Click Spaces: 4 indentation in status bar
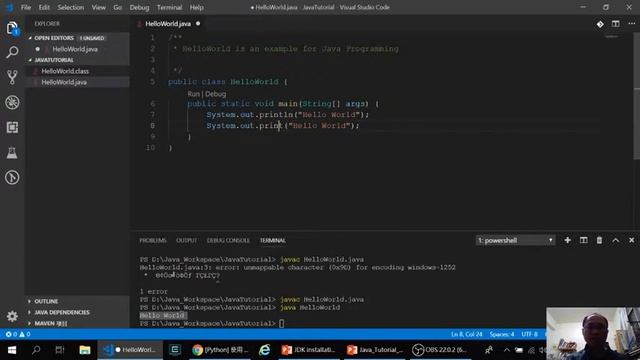This screenshot has height=360, width=640. coord(502,334)
